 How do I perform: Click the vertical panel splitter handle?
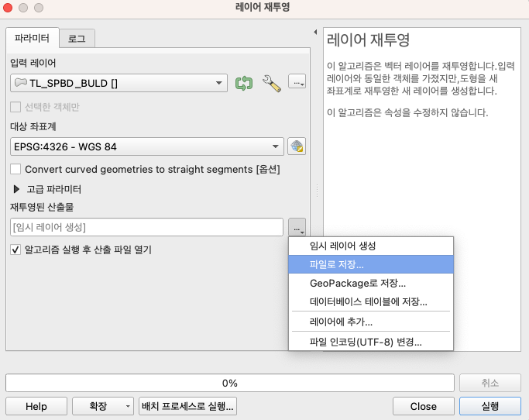[x=317, y=191]
